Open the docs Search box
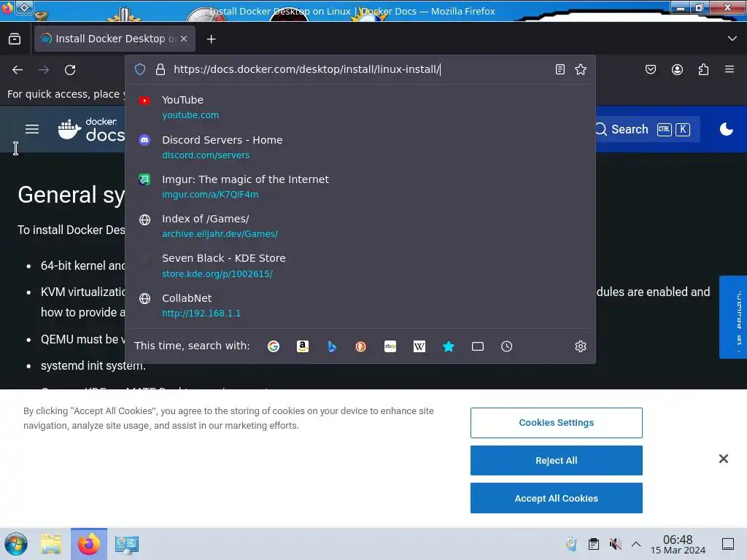The image size is (747, 560). tap(648, 129)
